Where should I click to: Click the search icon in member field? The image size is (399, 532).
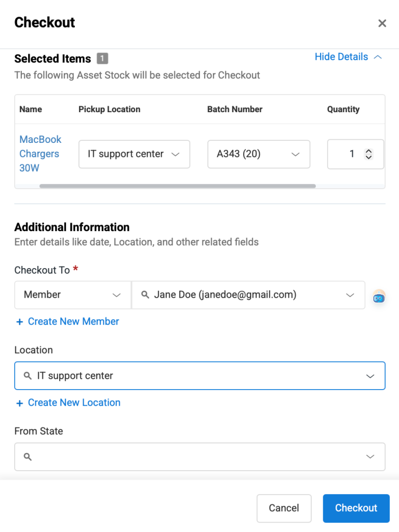[145, 295]
